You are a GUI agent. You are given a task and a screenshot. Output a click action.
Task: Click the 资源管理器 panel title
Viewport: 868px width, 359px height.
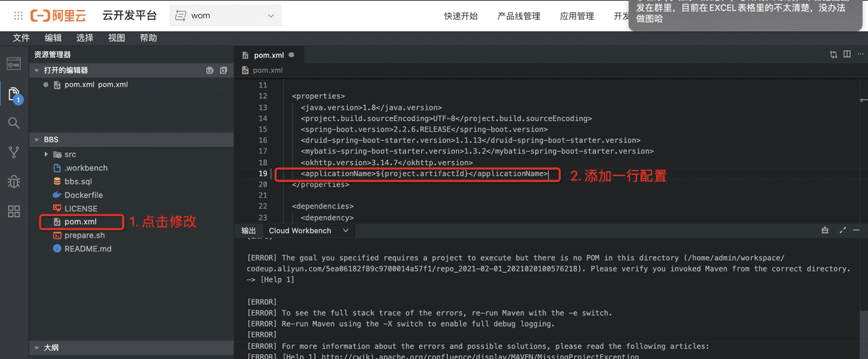[52, 55]
